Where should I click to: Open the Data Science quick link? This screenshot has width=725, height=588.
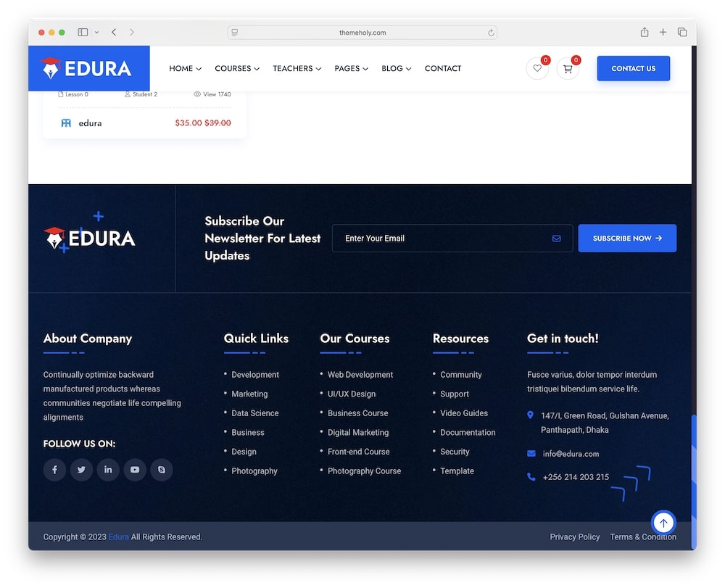[x=254, y=413]
